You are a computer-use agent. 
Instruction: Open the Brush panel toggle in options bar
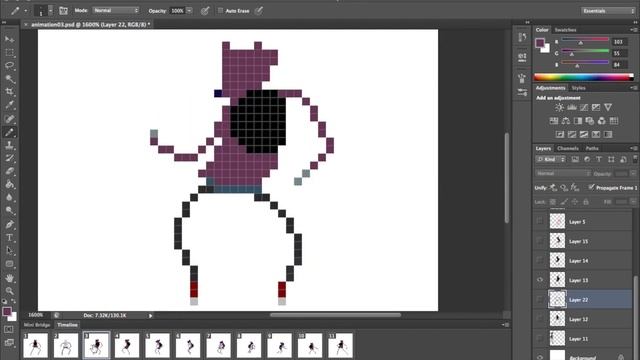pos(63,11)
